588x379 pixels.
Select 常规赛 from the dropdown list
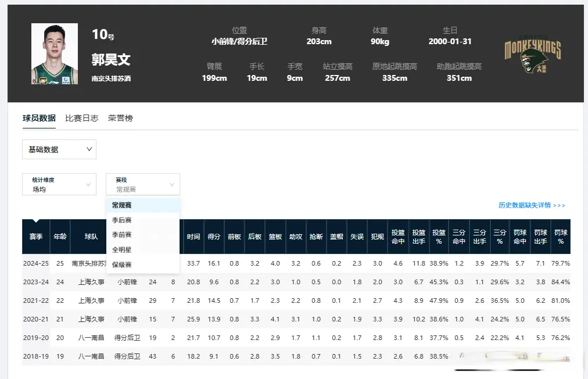coord(123,206)
